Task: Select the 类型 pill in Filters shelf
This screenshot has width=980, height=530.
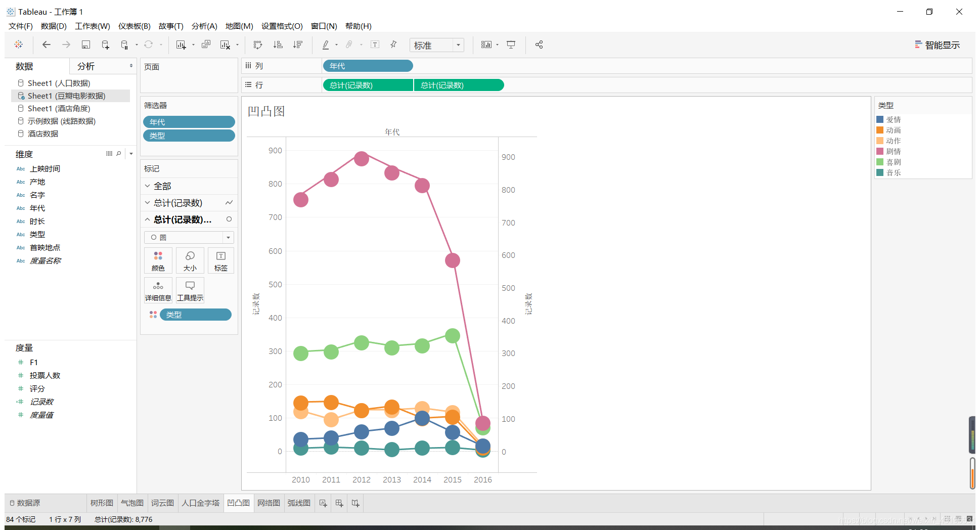Action: click(189, 136)
